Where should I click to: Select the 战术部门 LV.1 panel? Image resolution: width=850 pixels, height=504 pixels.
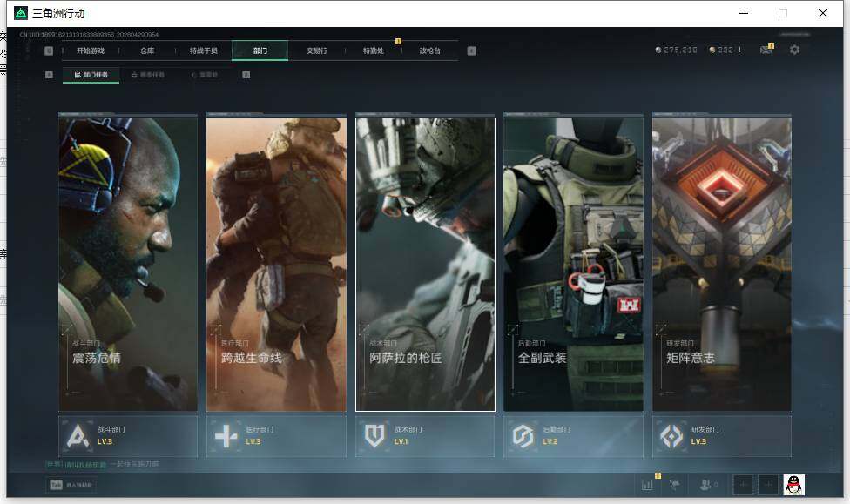(x=425, y=436)
